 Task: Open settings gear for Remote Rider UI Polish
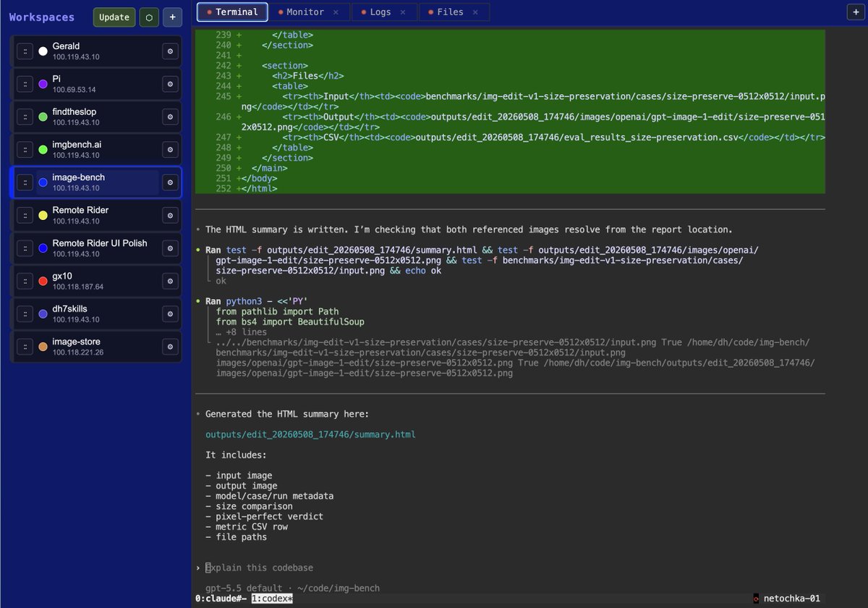(170, 248)
